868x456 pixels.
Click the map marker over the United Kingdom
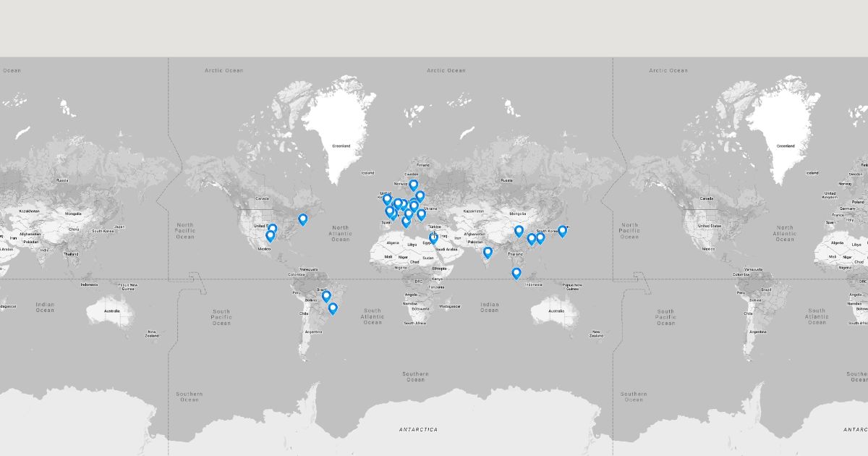[x=387, y=199]
